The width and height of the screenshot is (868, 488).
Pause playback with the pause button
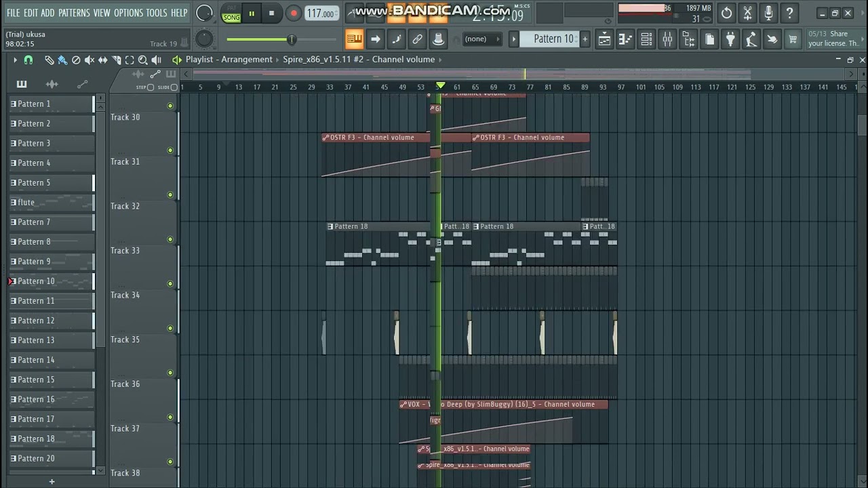click(x=252, y=14)
